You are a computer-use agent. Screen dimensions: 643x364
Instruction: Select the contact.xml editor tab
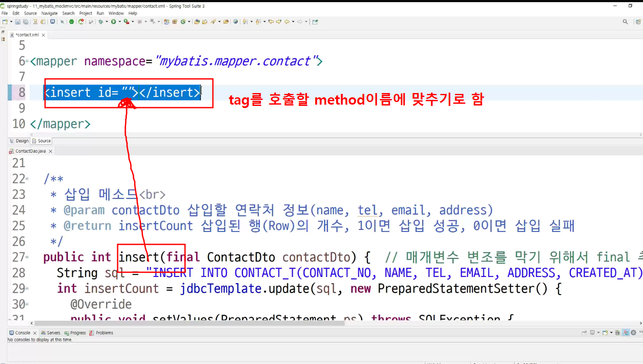click(x=27, y=35)
